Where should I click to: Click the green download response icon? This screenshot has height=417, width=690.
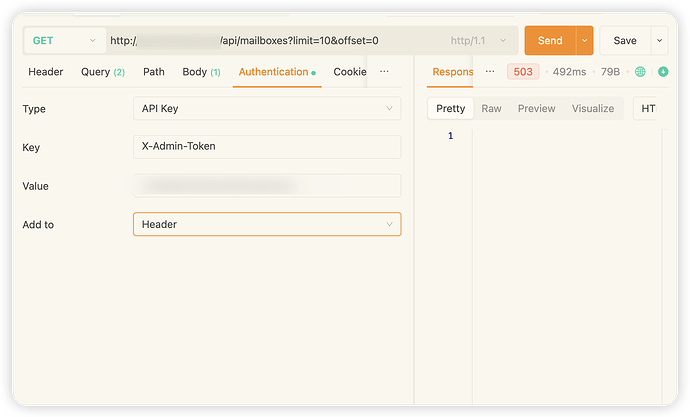[x=663, y=72]
